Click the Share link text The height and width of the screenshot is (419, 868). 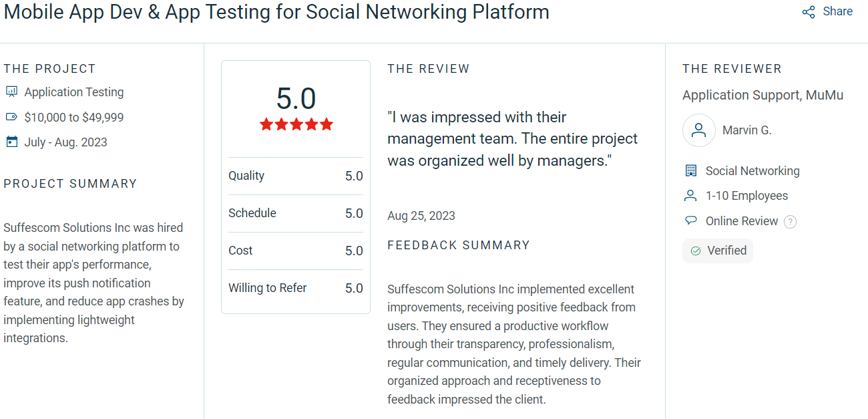[x=838, y=11]
